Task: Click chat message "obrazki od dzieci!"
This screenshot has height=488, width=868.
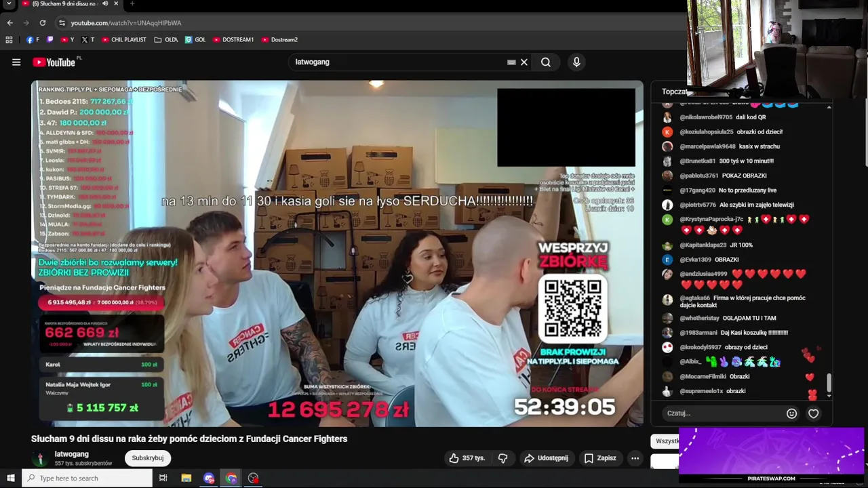Action: (759, 132)
